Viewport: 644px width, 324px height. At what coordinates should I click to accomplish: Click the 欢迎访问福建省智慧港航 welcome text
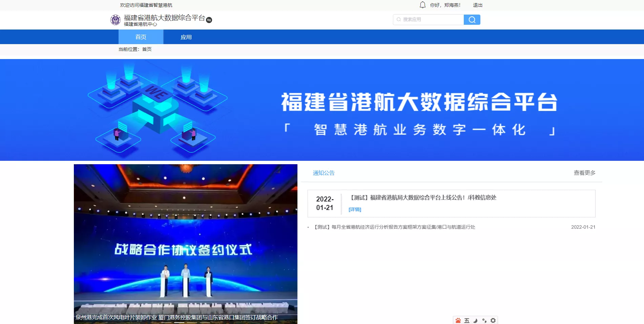tap(146, 5)
